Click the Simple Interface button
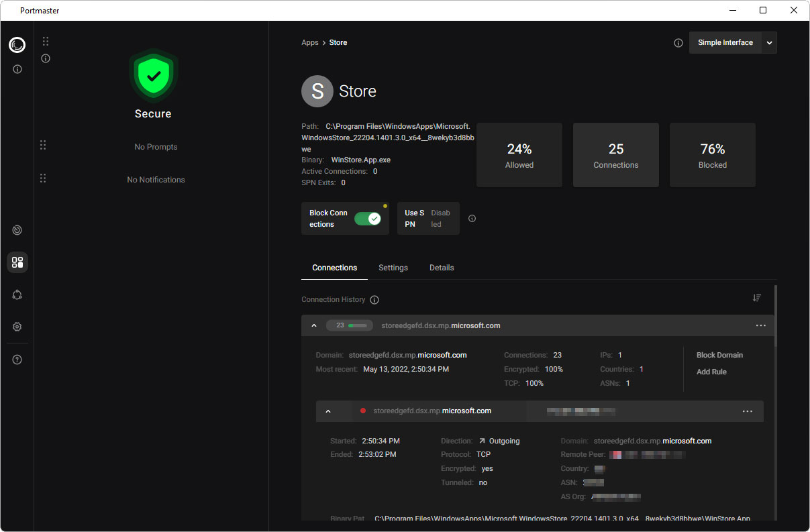Screen dimensions: 810x532 (x=725, y=43)
